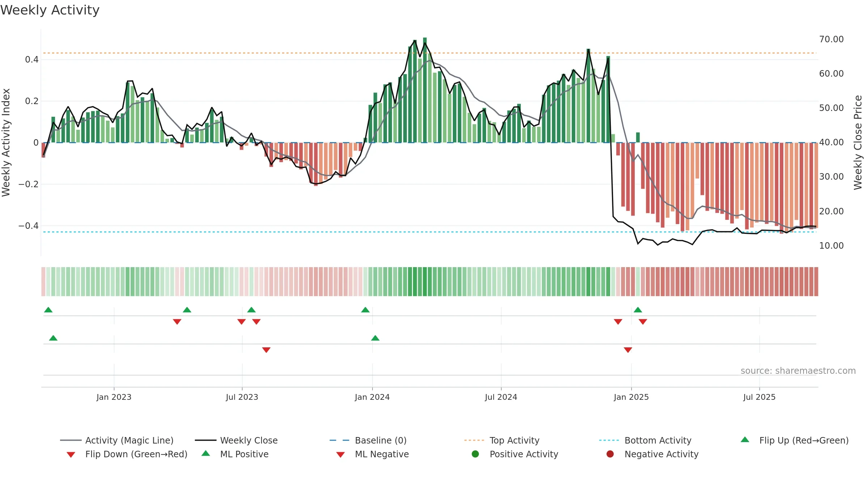
Task: Click the ML Negative red triangle legend icon
Action: (x=340, y=455)
